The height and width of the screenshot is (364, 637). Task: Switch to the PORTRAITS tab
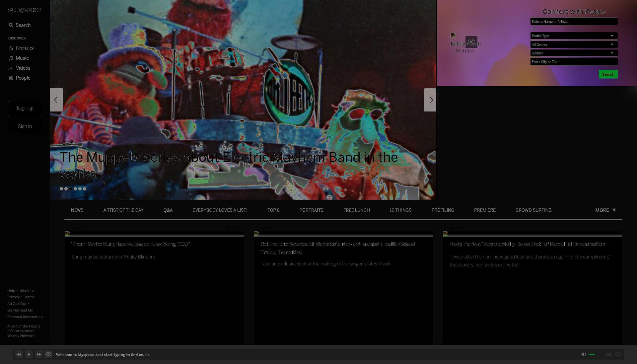coord(311,210)
